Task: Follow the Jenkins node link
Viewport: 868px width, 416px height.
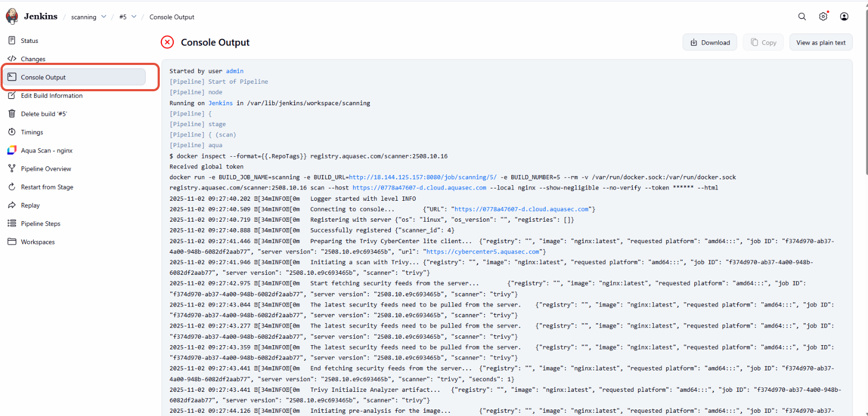Action: [220, 103]
